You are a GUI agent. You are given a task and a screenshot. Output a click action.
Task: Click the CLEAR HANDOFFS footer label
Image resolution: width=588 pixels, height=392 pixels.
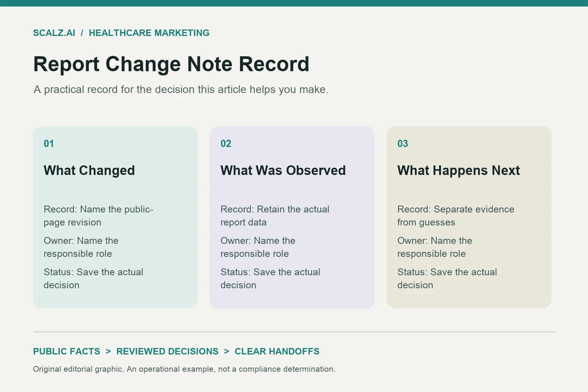pyautogui.click(x=277, y=351)
